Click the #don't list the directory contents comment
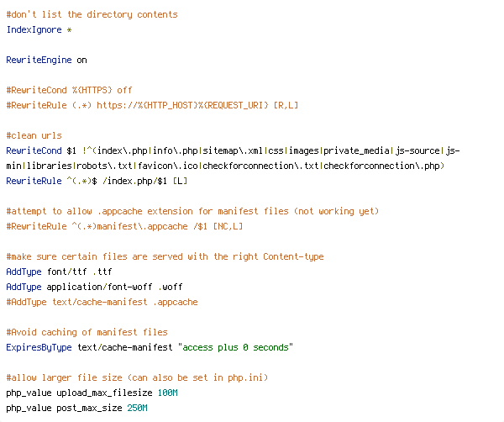504x422 pixels. (x=92, y=14)
